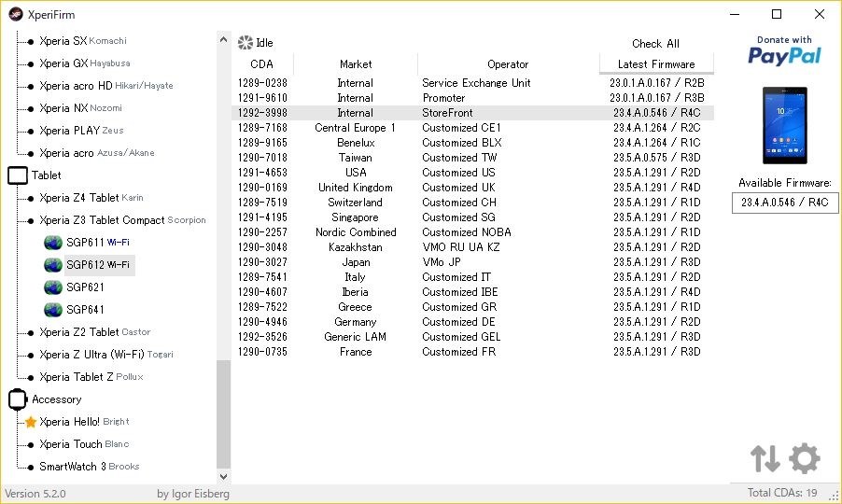Click the Accessory category watch icon
The width and height of the screenshot is (842, 504).
tap(17, 399)
